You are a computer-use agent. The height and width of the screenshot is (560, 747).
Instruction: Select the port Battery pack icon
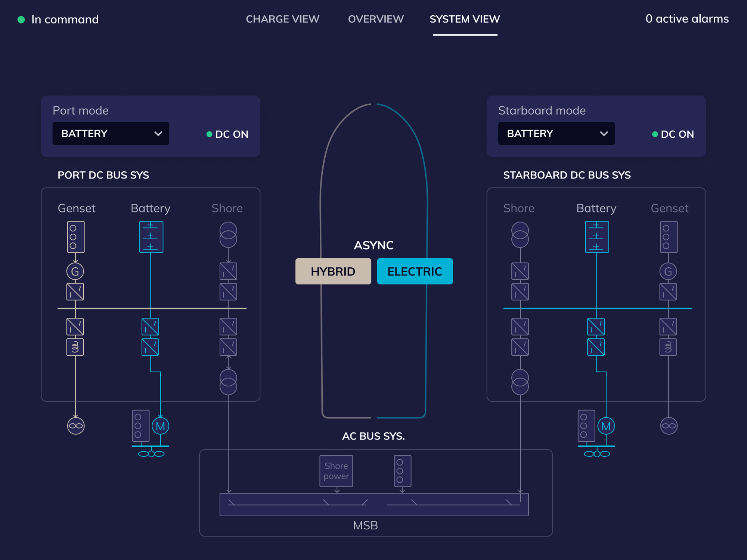[151, 237]
